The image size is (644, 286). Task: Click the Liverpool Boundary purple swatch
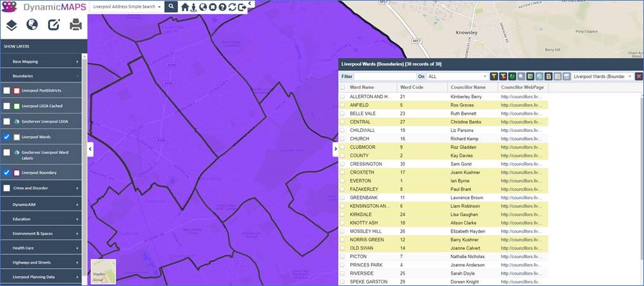(x=17, y=173)
